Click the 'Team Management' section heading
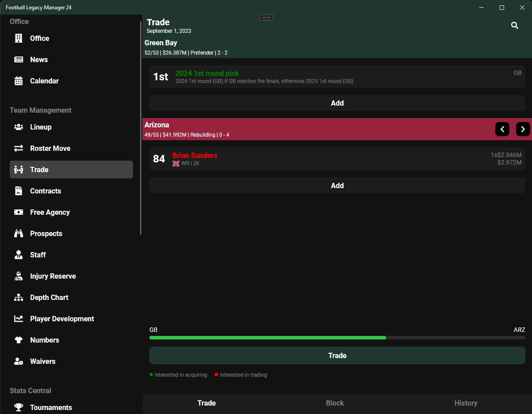Screen dimensions: 532x414 [40, 110]
